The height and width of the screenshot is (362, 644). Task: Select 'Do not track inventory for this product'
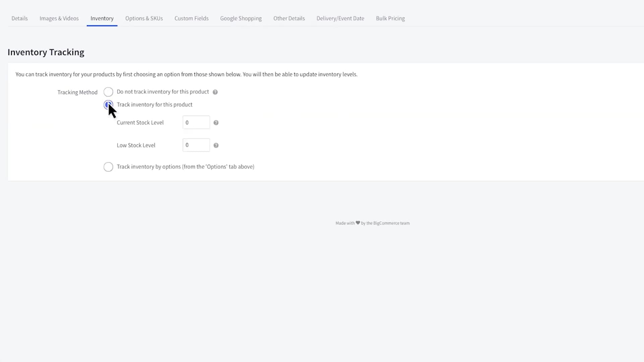click(x=108, y=92)
